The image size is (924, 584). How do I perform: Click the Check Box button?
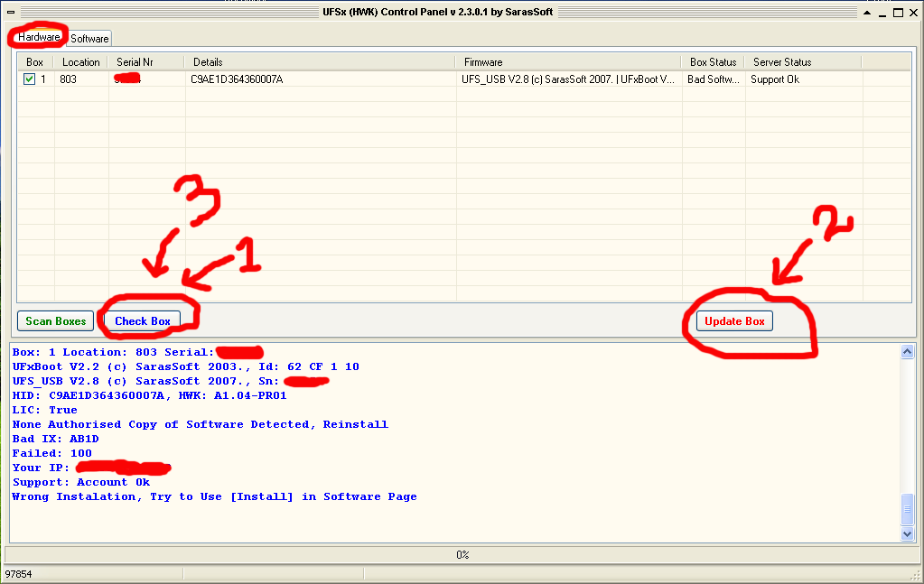click(142, 320)
